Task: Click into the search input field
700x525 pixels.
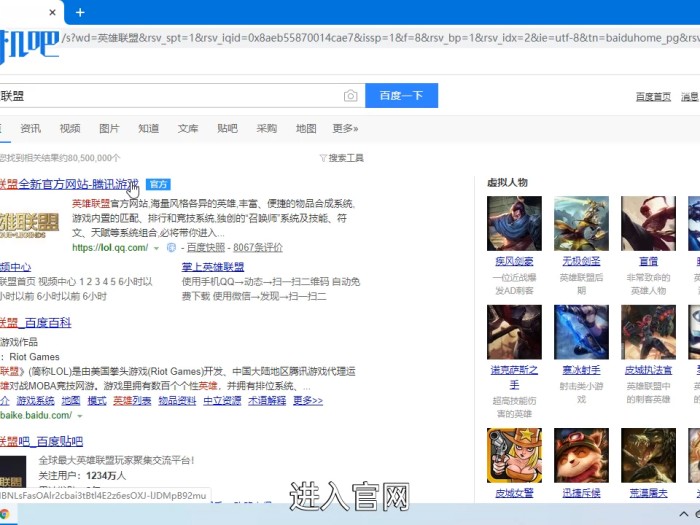Action: pyautogui.click(x=170, y=96)
